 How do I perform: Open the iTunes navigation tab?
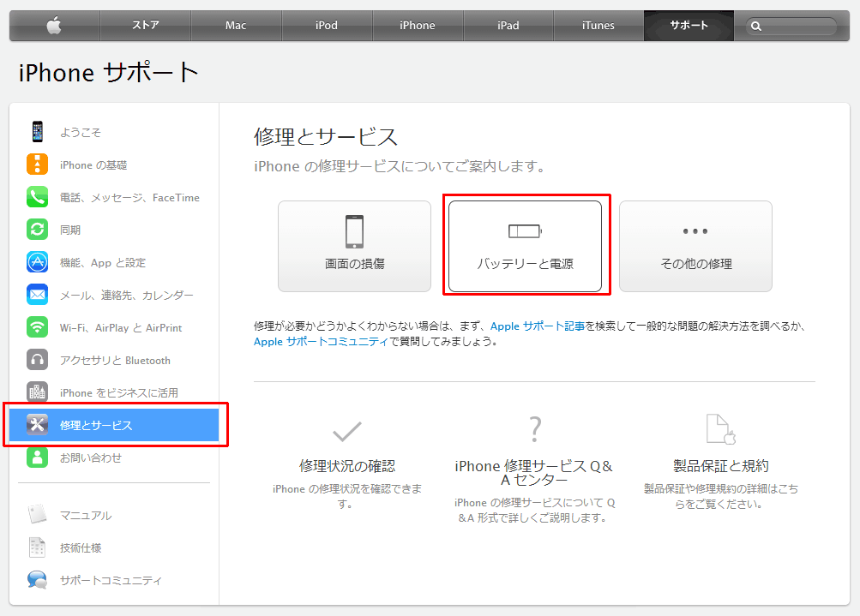pyautogui.click(x=598, y=25)
